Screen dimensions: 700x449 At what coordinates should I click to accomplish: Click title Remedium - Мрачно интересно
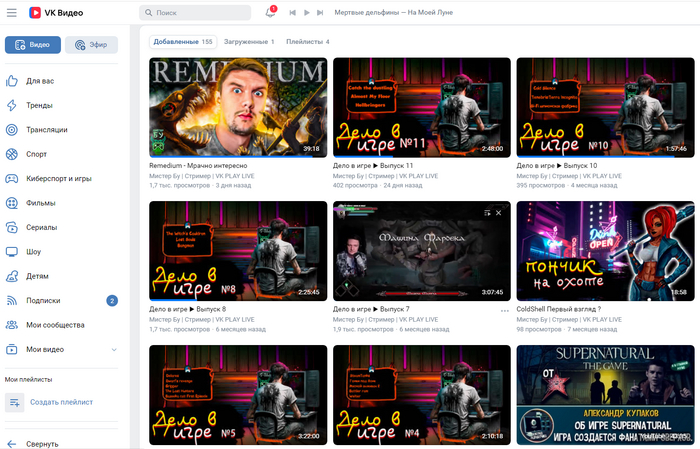point(198,166)
